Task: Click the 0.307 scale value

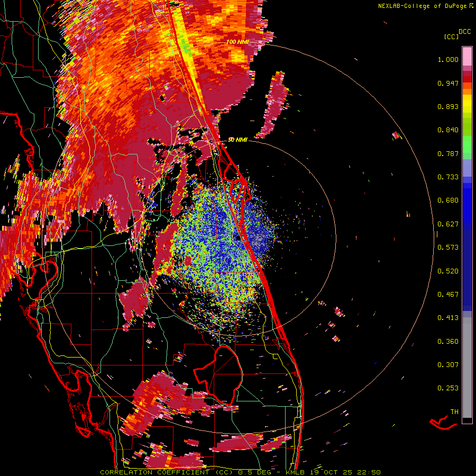Action: [448, 365]
